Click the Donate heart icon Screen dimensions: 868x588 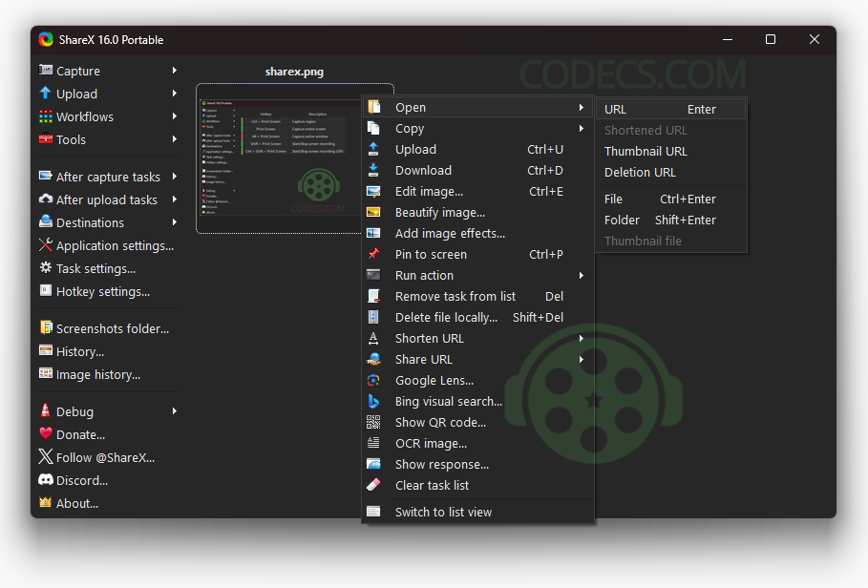(x=46, y=433)
